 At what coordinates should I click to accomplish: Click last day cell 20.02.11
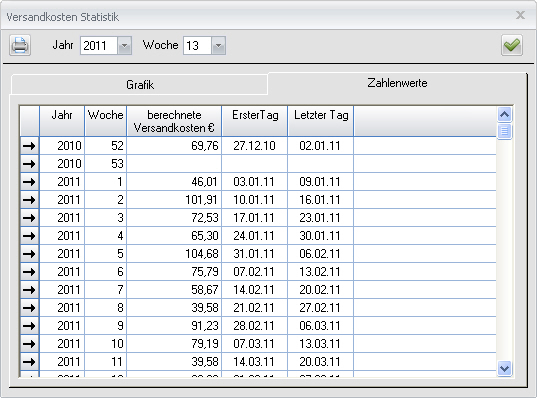[321, 290]
